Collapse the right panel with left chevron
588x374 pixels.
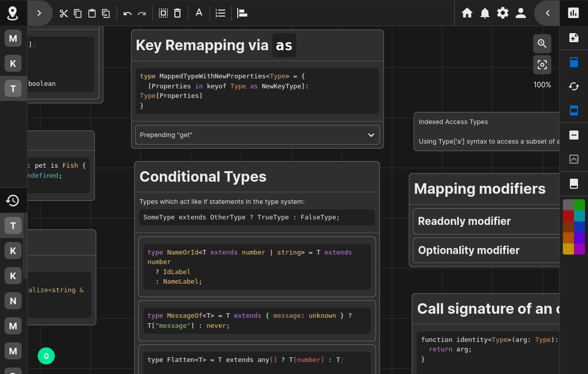click(x=547, y=13)
